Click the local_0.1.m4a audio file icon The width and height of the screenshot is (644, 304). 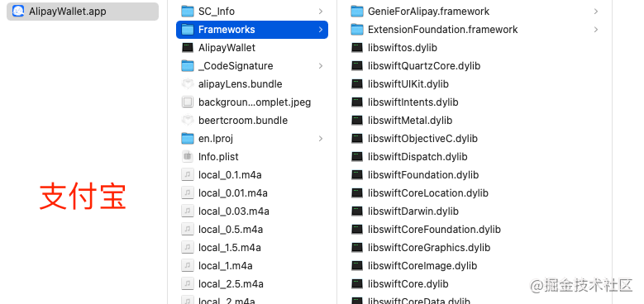coord(188,175)
